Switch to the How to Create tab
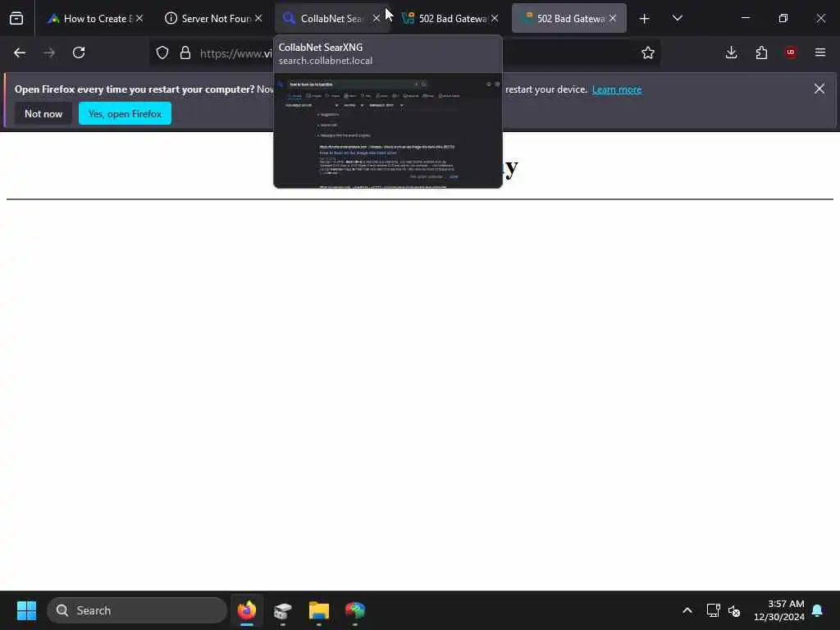The height and width of the screenshot is (630, 840). (95, 18)
